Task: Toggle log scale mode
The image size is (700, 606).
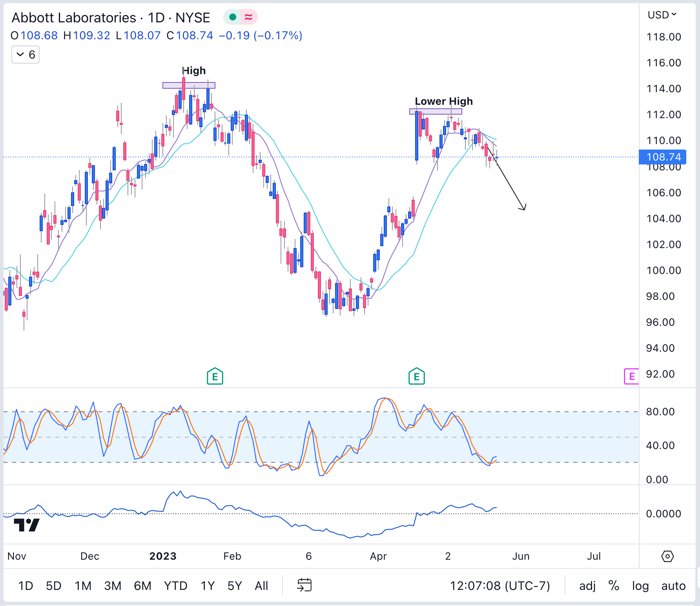Action: [x=640, y=586]
